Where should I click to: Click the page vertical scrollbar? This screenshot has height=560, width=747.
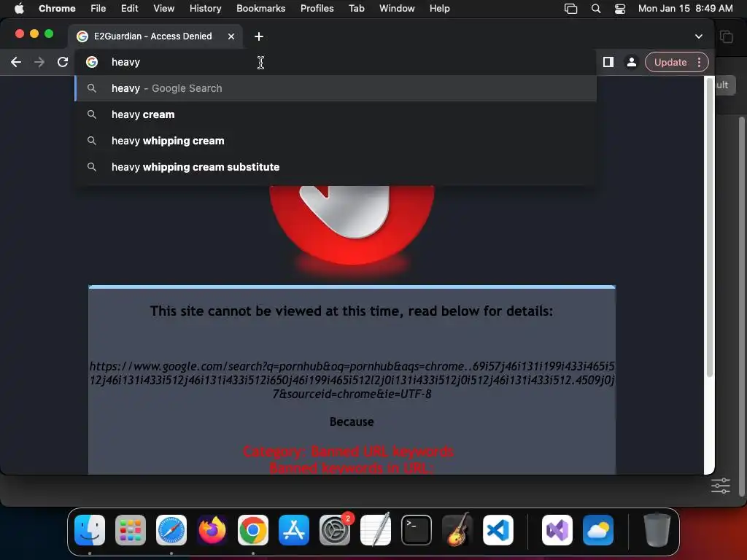(709, 228)
